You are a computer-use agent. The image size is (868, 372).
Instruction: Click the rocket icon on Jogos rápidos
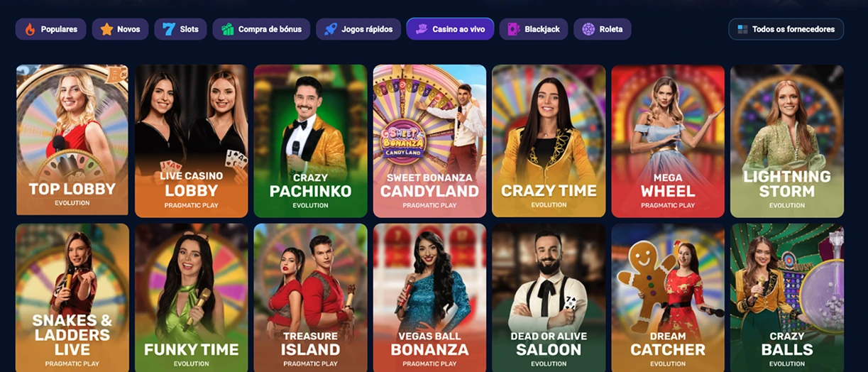pos(331,29)
